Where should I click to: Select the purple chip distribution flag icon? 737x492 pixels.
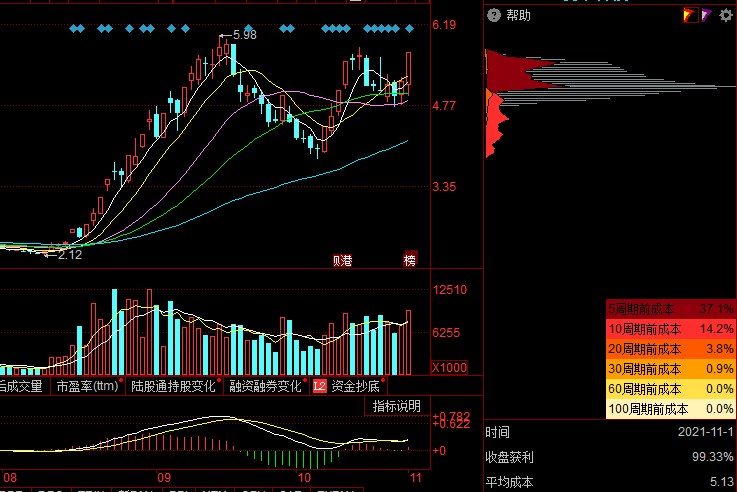[x=706, y=15]
